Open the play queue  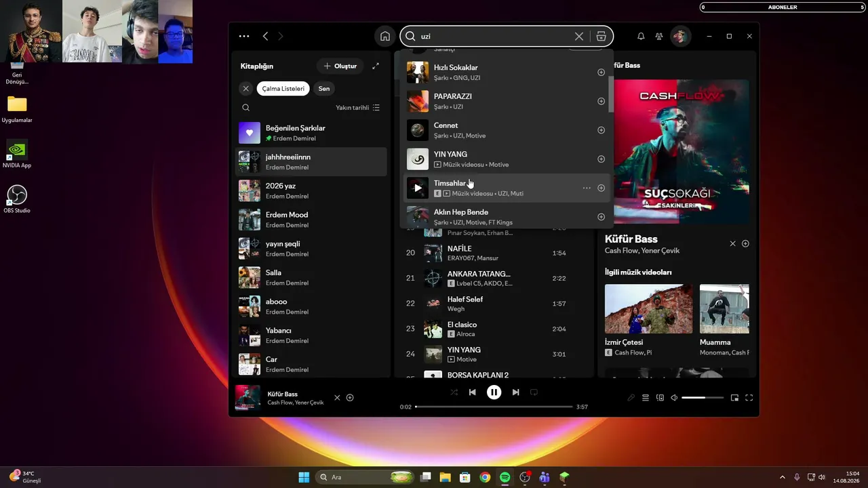pyautogui.click(x=646, y=398)
